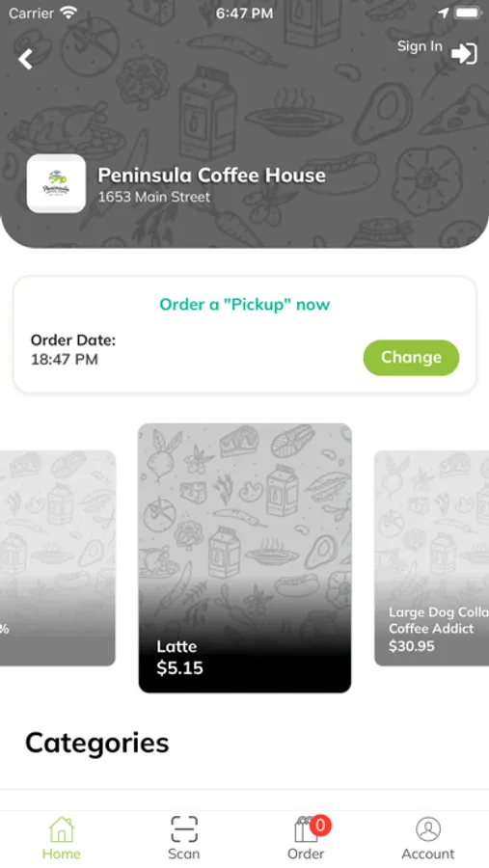Open the Account profile icon
Image resolution: width=489 pixels, height=868 pixels.
pyautogui.click(x=428, y=829)
